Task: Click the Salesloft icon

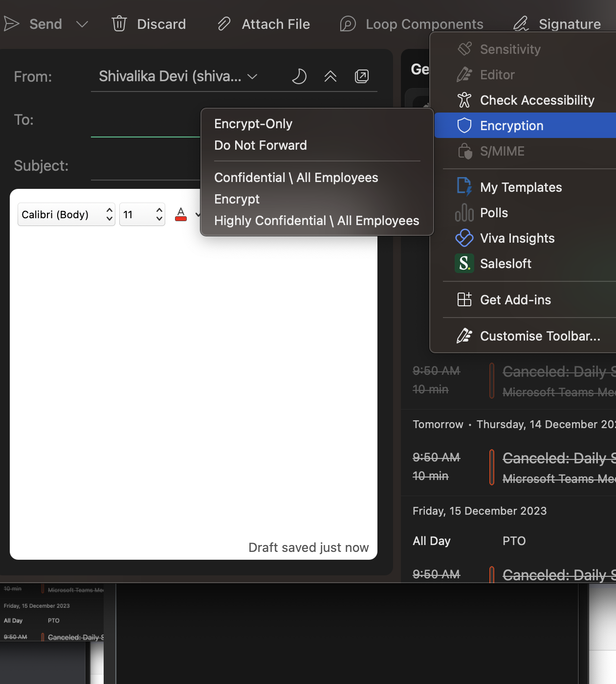Action: tap(464, 263)
